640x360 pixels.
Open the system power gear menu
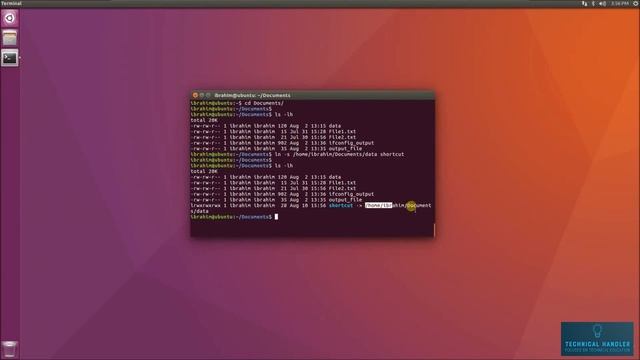pos(636,3)
